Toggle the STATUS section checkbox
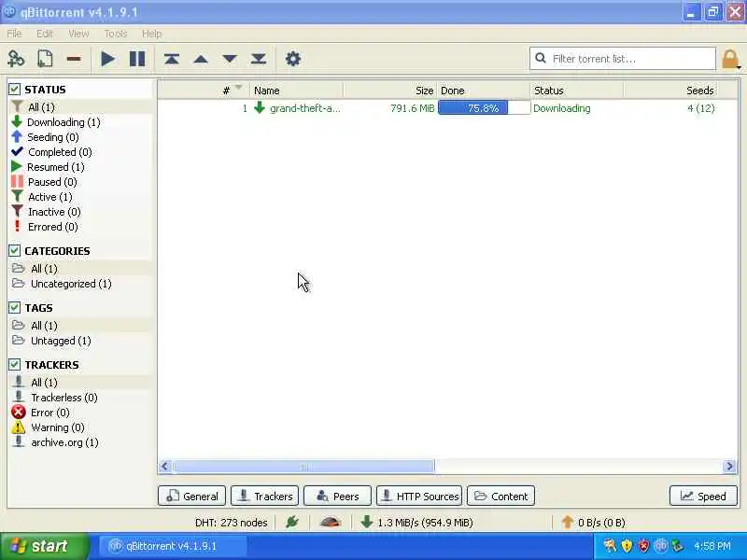Viewport: 747px width, 560px height. pyautogui.click(x=14, y=89)
